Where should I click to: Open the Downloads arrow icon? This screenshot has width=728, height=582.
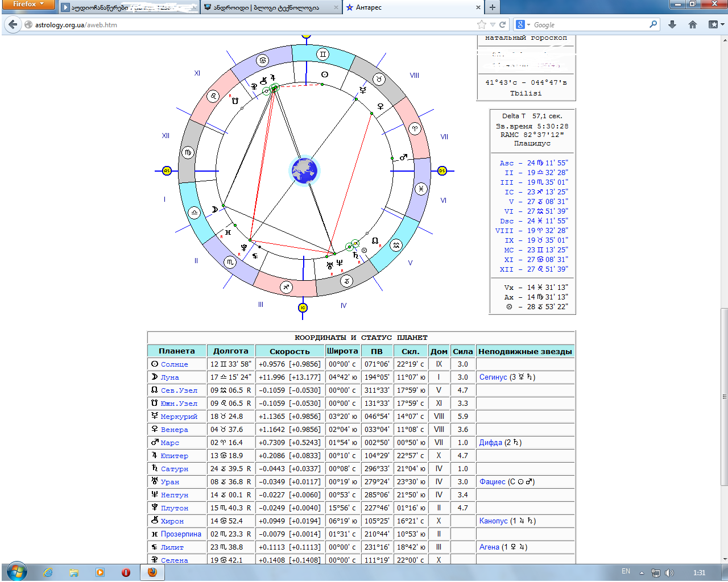point(672,24)
